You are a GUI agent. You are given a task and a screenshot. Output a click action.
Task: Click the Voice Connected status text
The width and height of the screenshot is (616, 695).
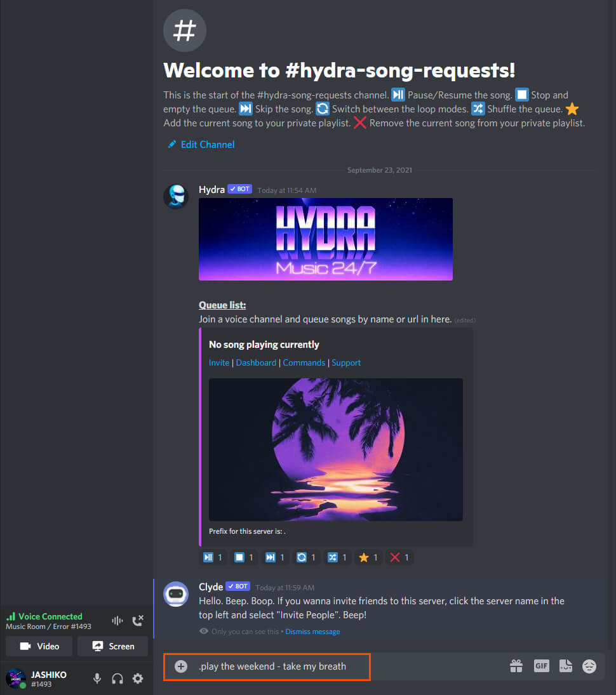pos(50,616)
